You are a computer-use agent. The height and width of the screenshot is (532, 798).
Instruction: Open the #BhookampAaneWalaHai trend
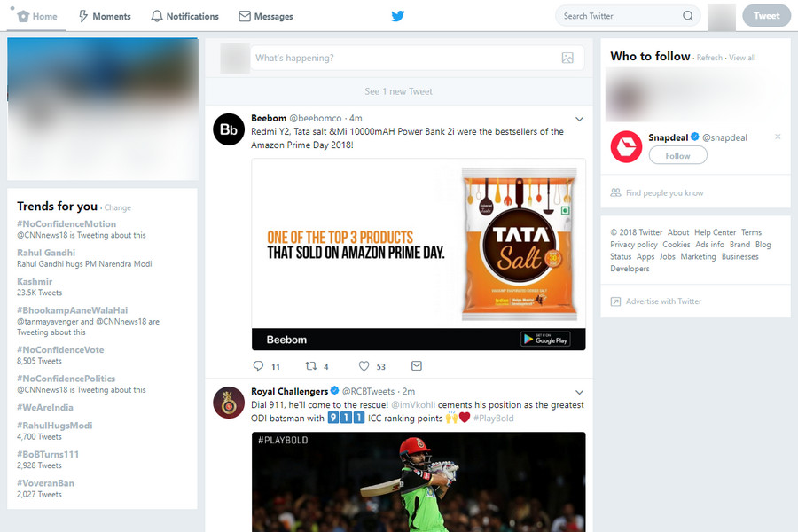[x=73, y=310]
